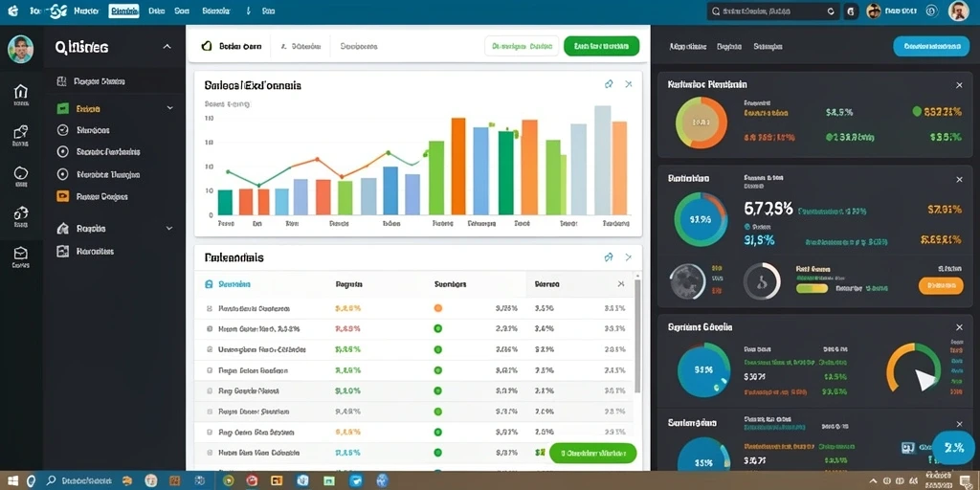Click the orange status dot in first table row
Image resolution: width=980 pixels, height=490 pixels.
point(437,308)
